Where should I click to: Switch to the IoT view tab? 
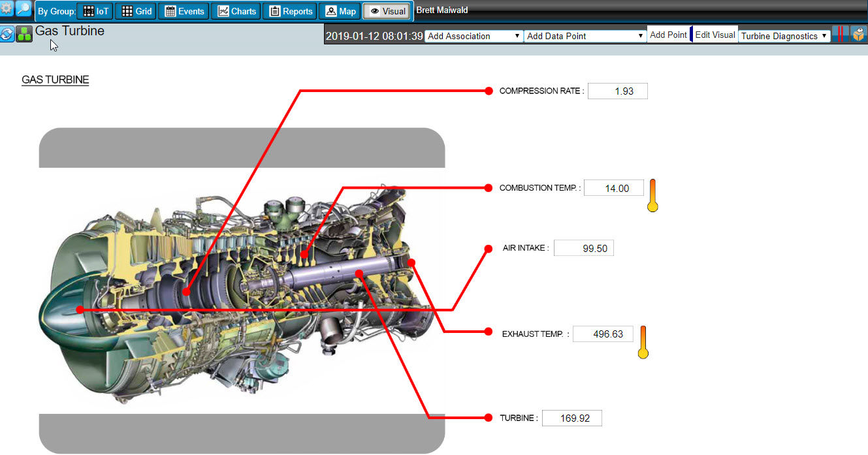tap(95, 11)
